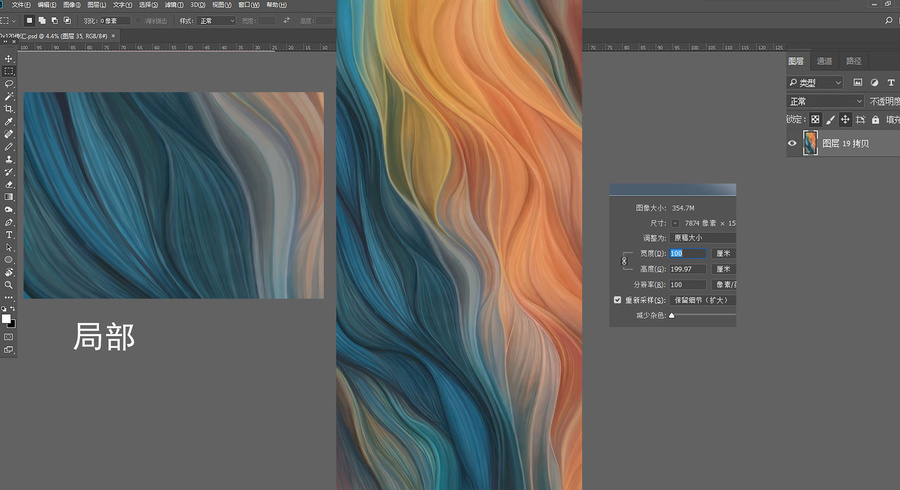Select the Horizontal Type tool
The image size is (900, 490).
9,235
